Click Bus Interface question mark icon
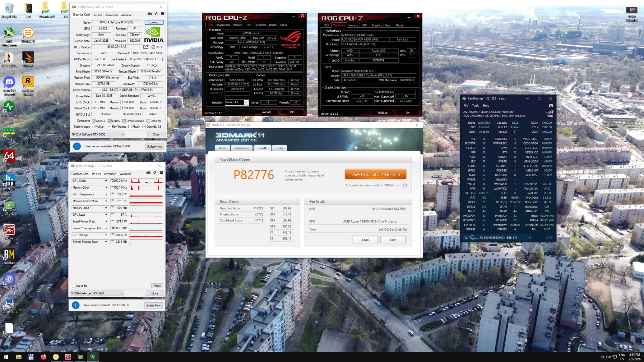The height and width of the screenshot is (362, 644). click(x=162, y=59)
